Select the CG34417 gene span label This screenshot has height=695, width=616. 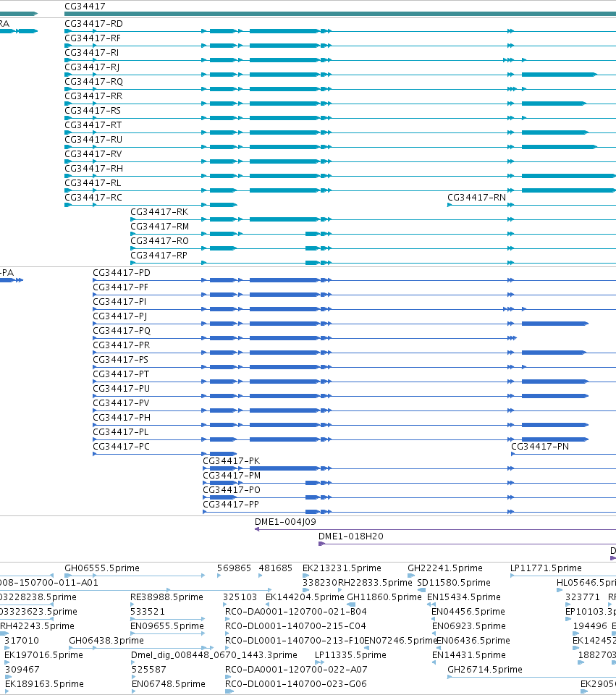pos(85,7)
